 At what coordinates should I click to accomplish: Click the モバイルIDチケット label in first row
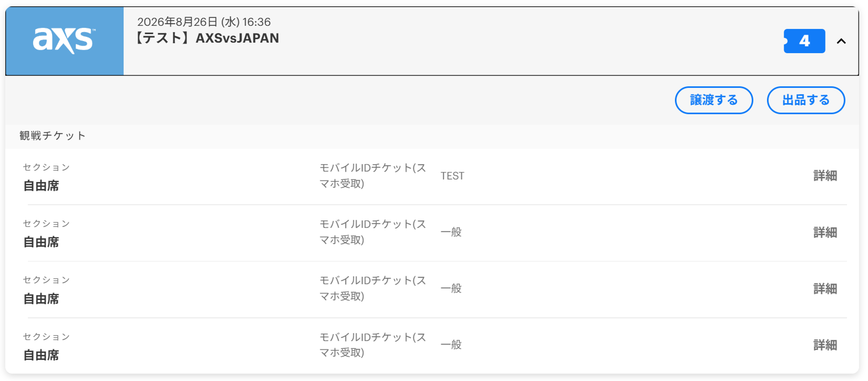point(373,176)
